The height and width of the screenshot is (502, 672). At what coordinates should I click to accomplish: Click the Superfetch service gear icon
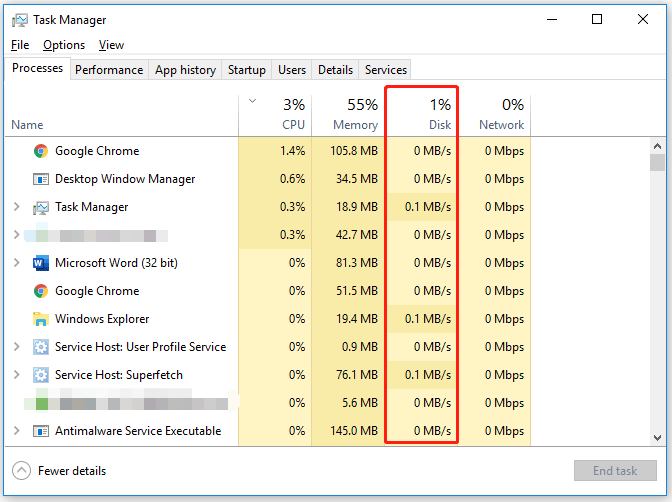(x=41, y=375)
